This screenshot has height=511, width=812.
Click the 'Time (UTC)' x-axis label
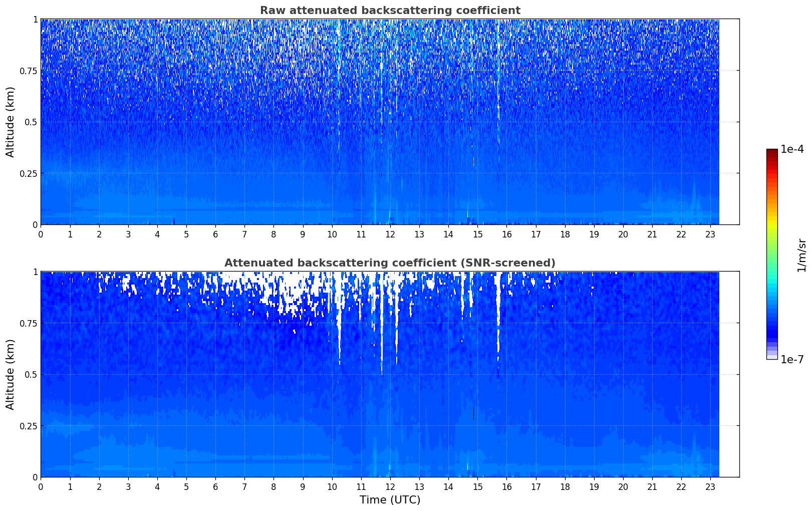pyautogui.click(x=390, y=500)
